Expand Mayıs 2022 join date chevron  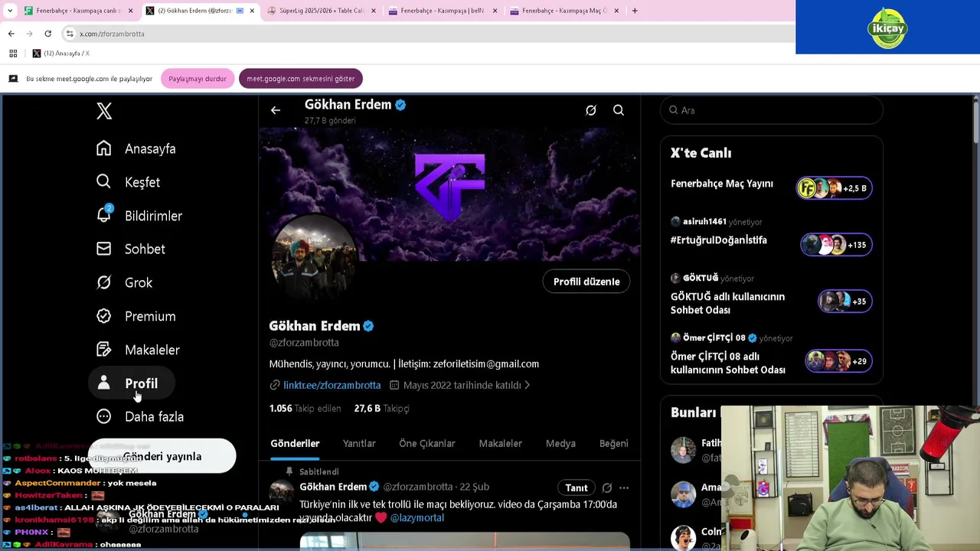tap(527, 385)
